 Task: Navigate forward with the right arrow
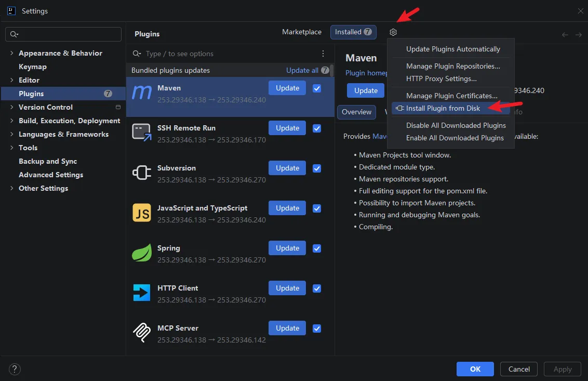(x=579, y=35)
